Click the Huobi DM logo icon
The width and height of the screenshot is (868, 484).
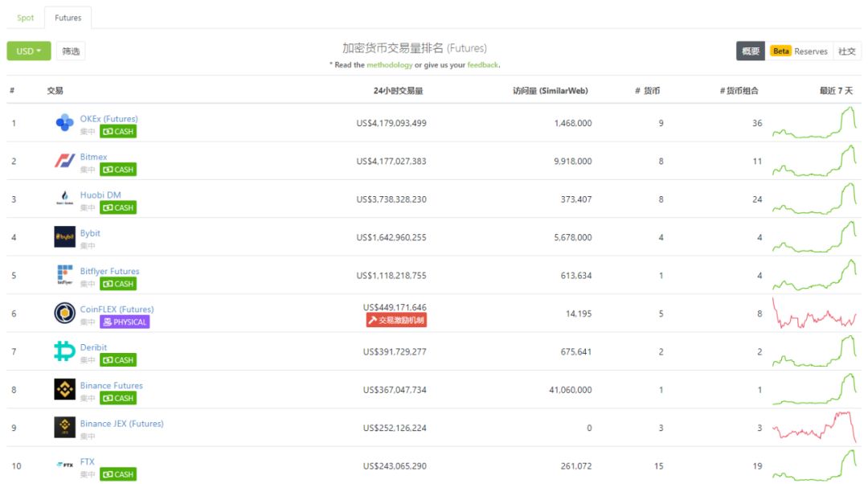pos(64,199)
